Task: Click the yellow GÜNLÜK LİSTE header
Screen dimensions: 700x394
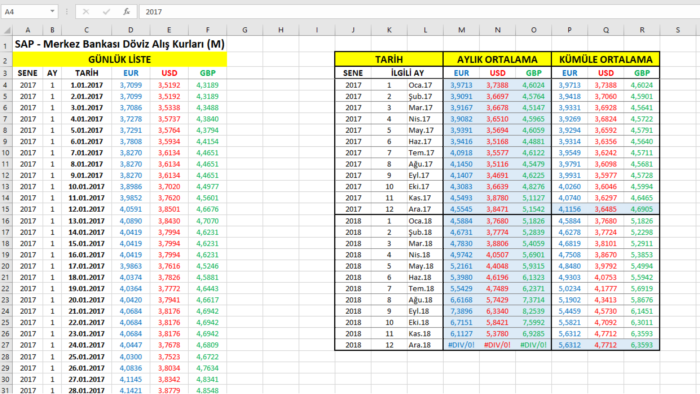Action: coord(120,59)
